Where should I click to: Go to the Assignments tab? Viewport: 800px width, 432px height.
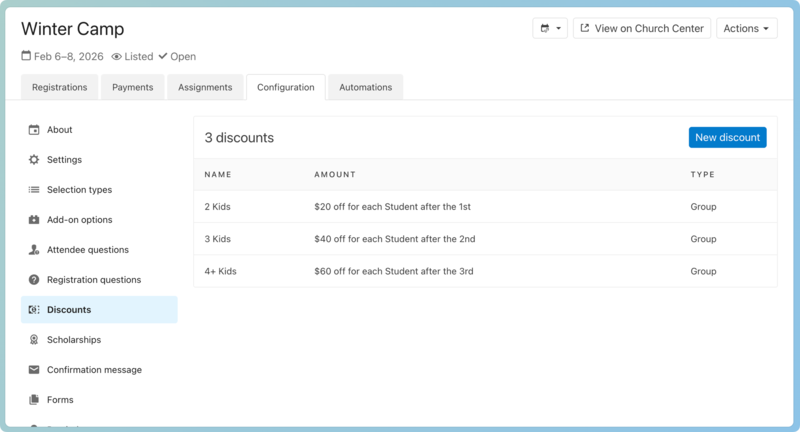(205, 88)
